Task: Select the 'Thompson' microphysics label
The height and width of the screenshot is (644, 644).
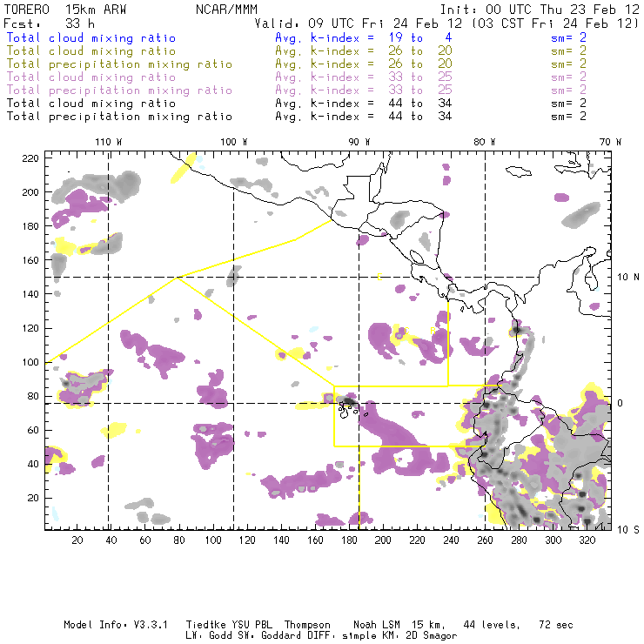Action: 307,625
